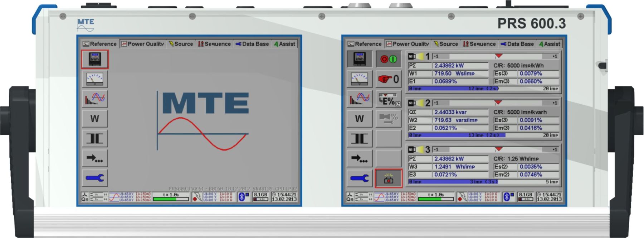This screenshot has height=238, width=644.
Task: Click the source lightning icon on right status bar
Action: 462,197
